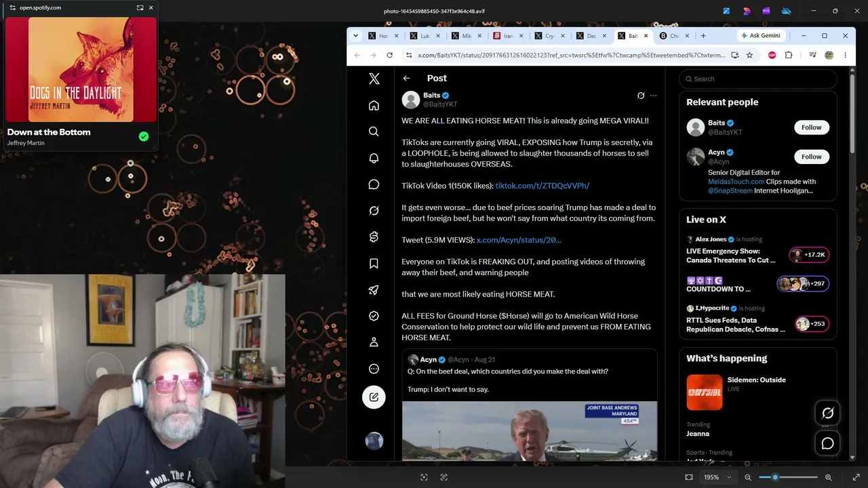Viewport: 868px width, 488px height.
Task: Open Chrome extensions puzzle icon
Action: pos(789,55)
